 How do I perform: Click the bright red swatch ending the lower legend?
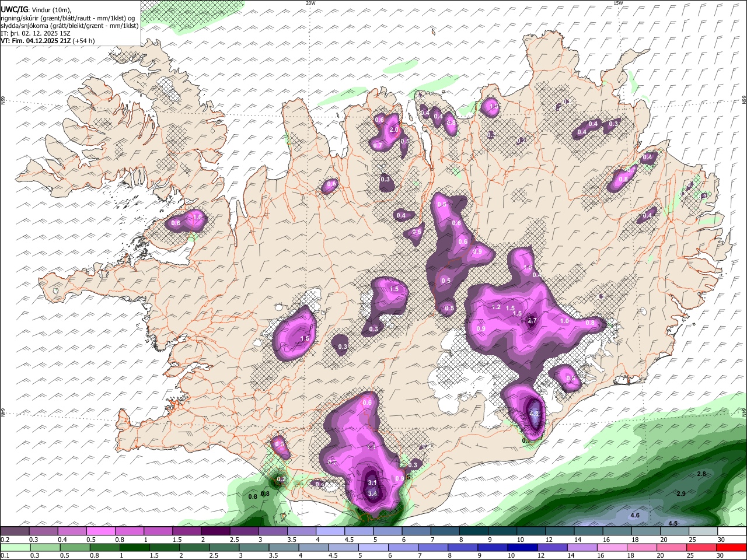tap(731, 547)
